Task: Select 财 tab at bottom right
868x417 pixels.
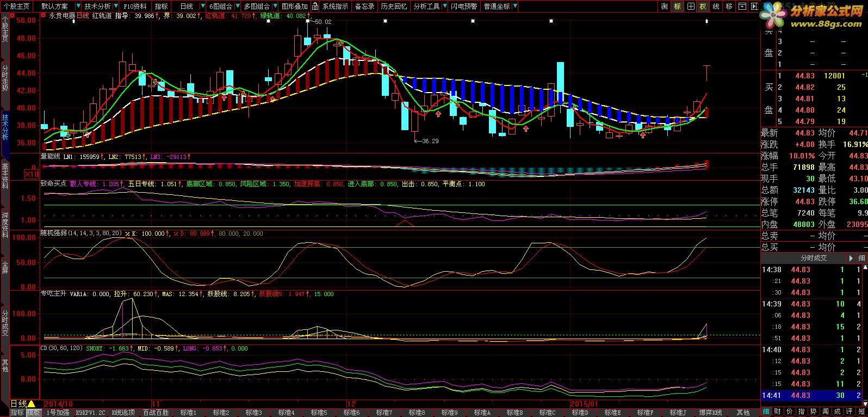Action: pos(777,412)
